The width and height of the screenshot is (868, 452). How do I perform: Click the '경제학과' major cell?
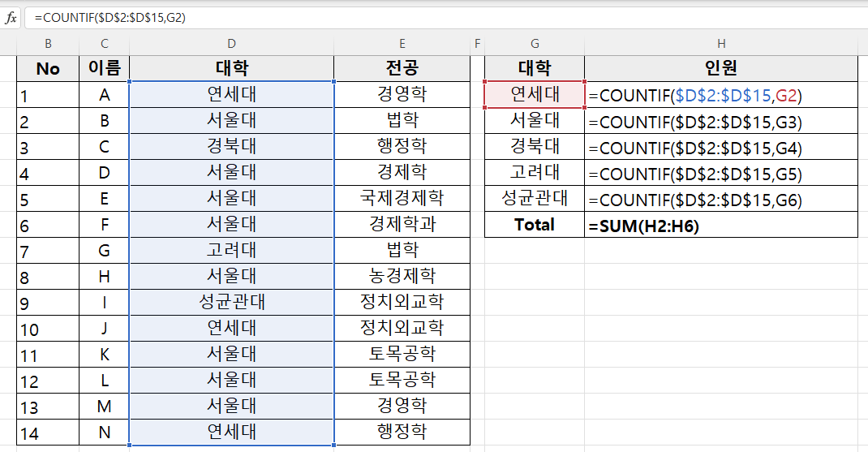[402, 225]
